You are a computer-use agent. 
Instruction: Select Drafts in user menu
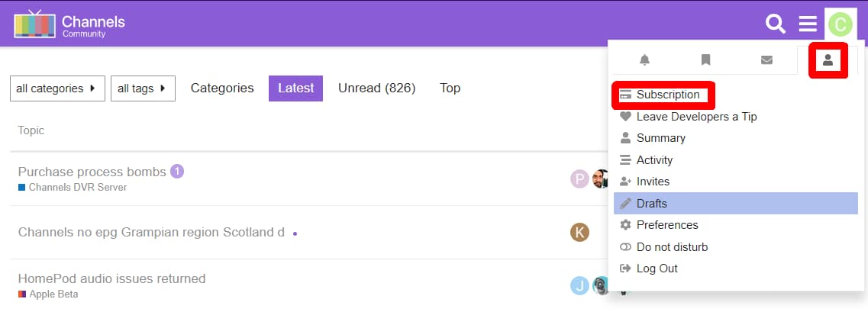[652, 204]
